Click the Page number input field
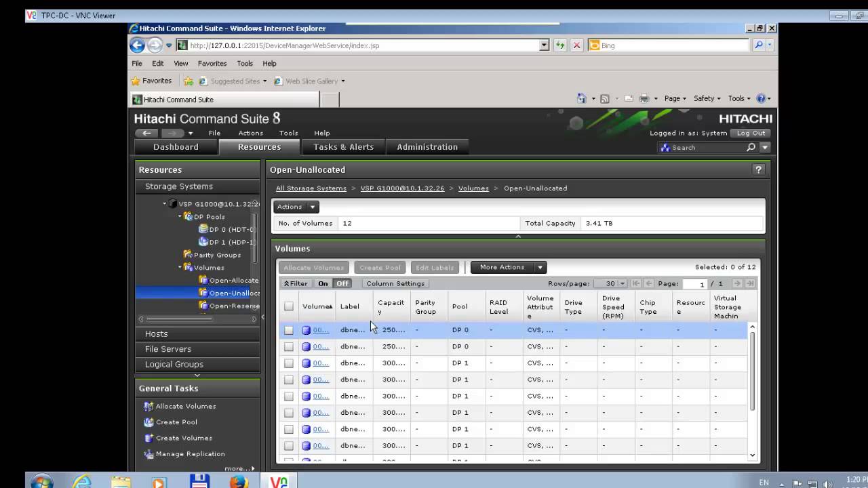This screenshot has width=868, height=488. (695, 284)
